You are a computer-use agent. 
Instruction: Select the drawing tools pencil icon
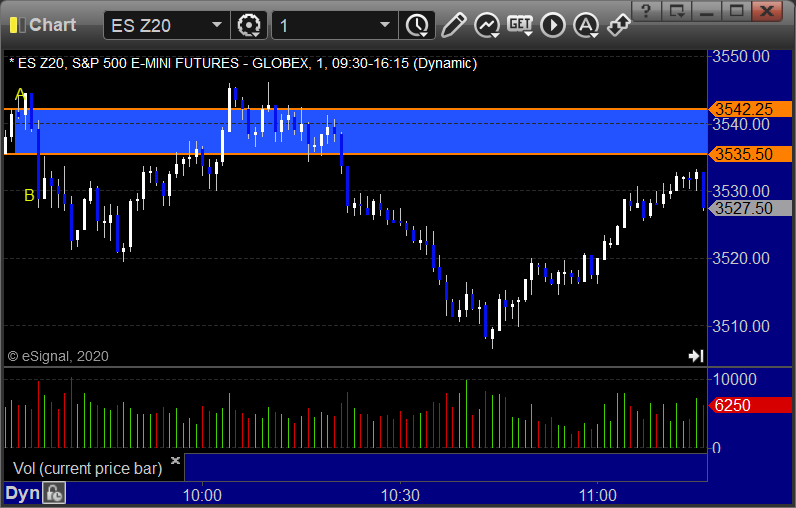[453, 25]
